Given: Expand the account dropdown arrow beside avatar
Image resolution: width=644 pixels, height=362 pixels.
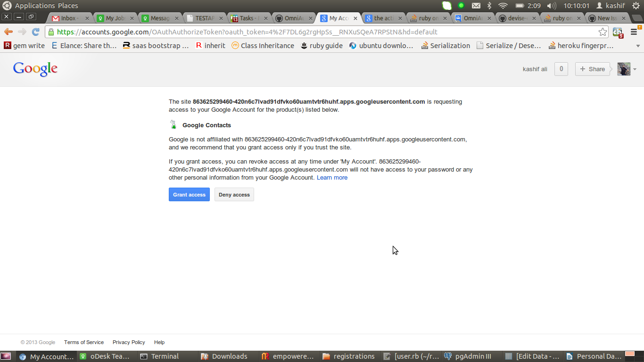Looking at the screenshot, I should click(635, 69).
